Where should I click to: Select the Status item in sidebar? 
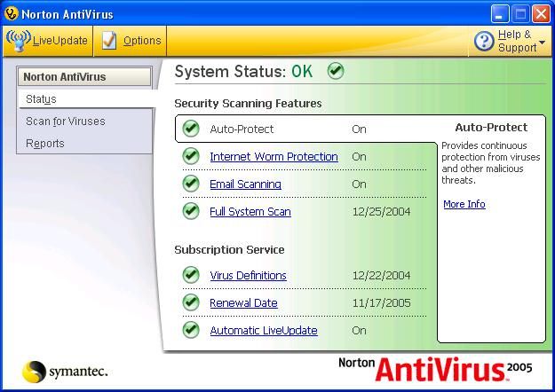click(87, 99)
